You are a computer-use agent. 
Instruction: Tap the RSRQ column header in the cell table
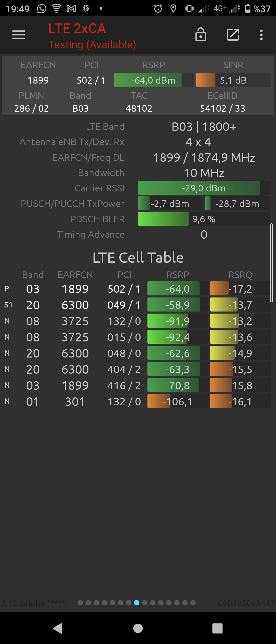tap(240, 275)
